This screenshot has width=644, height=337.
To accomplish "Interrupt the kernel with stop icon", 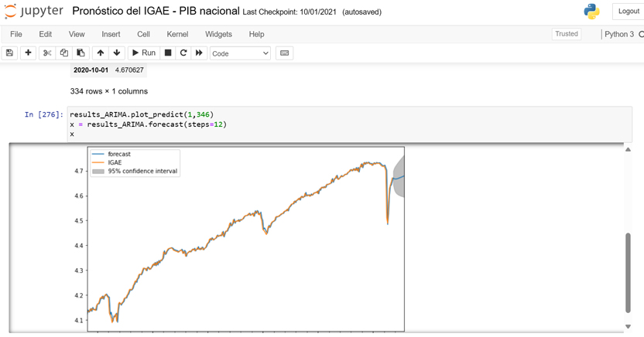I will pyautogui.click(x=168, y=53).
